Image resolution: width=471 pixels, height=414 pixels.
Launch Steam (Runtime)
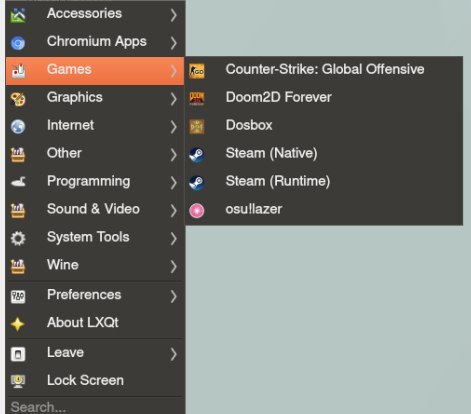pos(324,183)
